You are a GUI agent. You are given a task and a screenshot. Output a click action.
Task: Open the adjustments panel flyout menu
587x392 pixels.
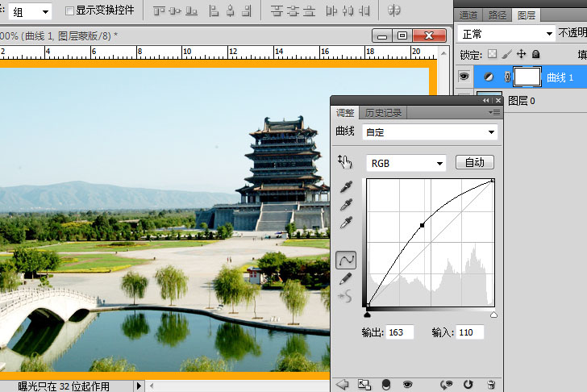(494, 112)
